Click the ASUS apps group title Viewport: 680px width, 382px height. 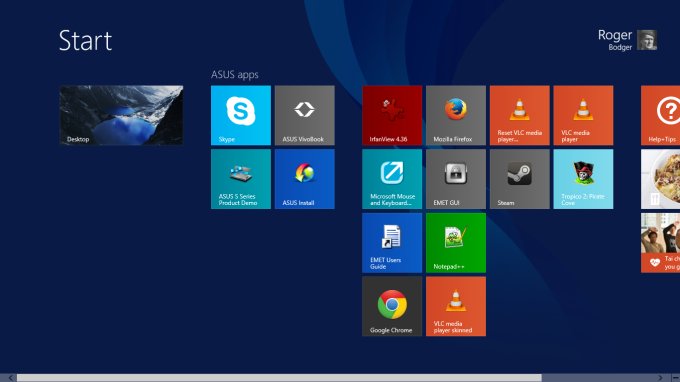click(x=235, y=75)
